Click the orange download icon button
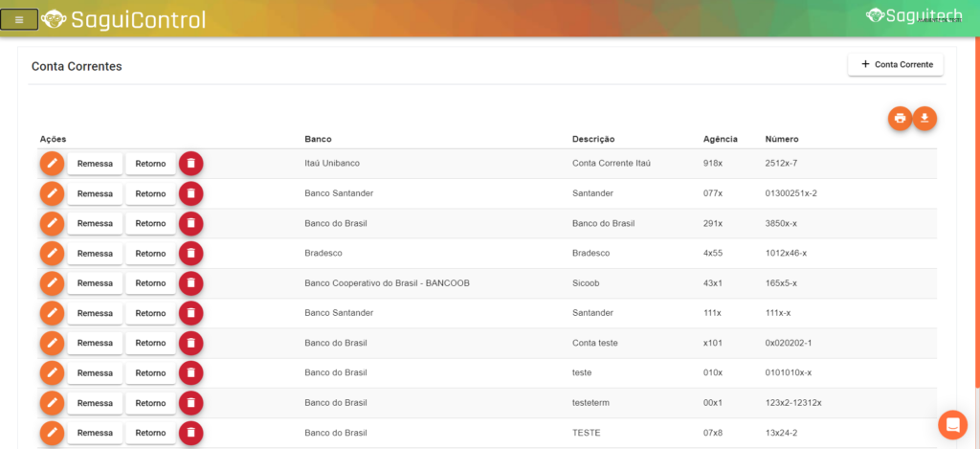Image resolution: width=980 pixels, height=449 pixels. pyautogui.click(x=924, y=118)
